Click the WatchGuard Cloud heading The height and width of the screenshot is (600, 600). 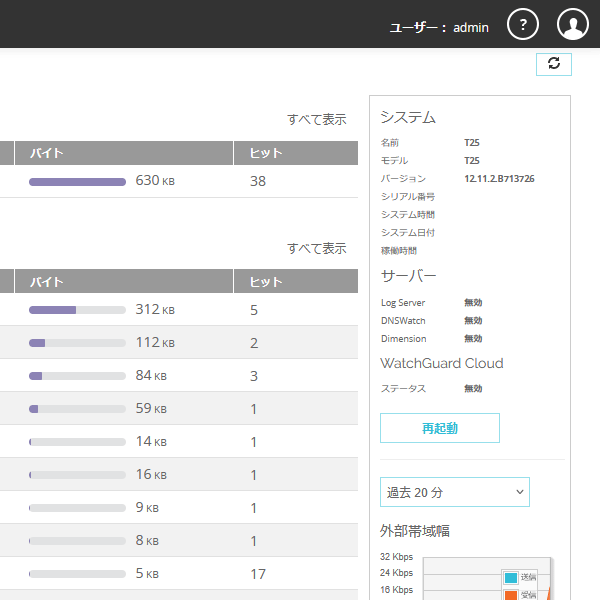click(442, 363)
